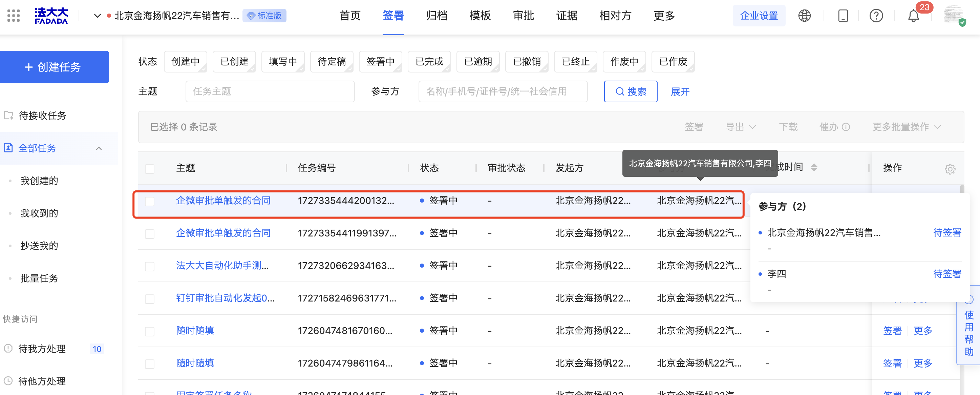Tick checkbox for 钉钉审批自动化发起 row
Image resolution: width=980 pixels, height=395 pixels.
point(150,298)
